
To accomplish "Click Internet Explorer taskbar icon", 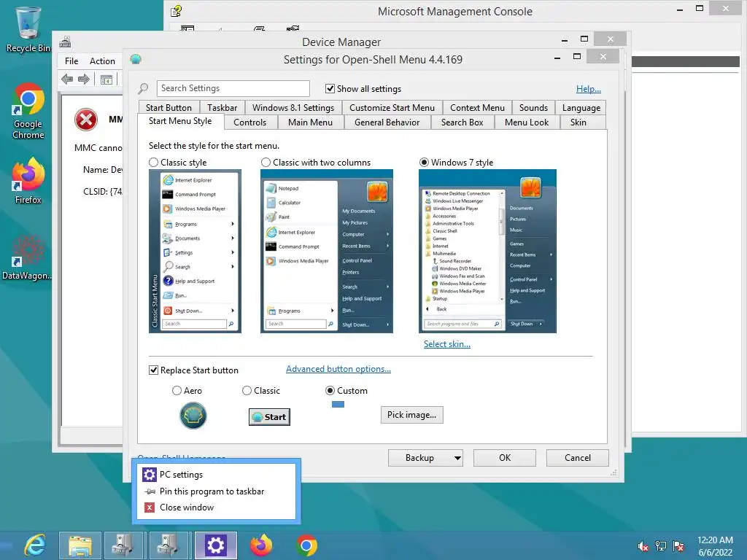I will pyautogui.click(x=35, y=545).
